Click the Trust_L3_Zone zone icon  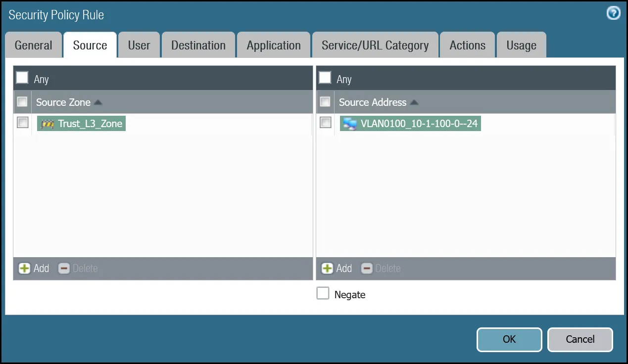pos(47,124)
